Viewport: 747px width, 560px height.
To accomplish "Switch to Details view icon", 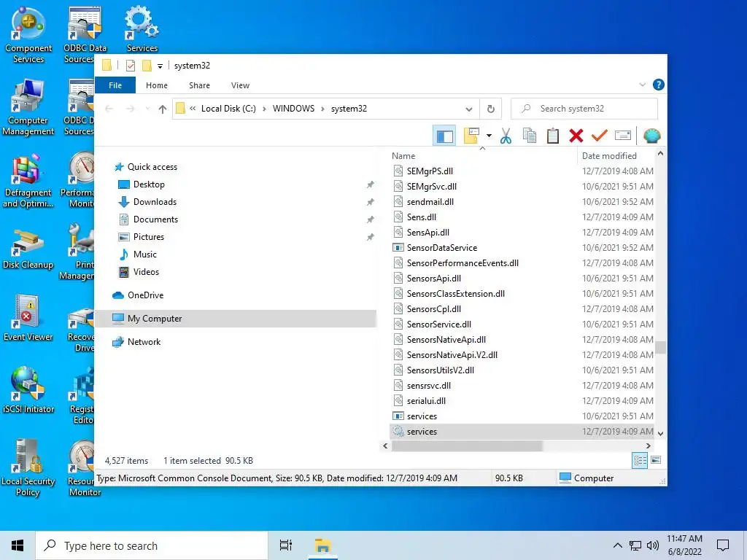I will coord(640,461).
